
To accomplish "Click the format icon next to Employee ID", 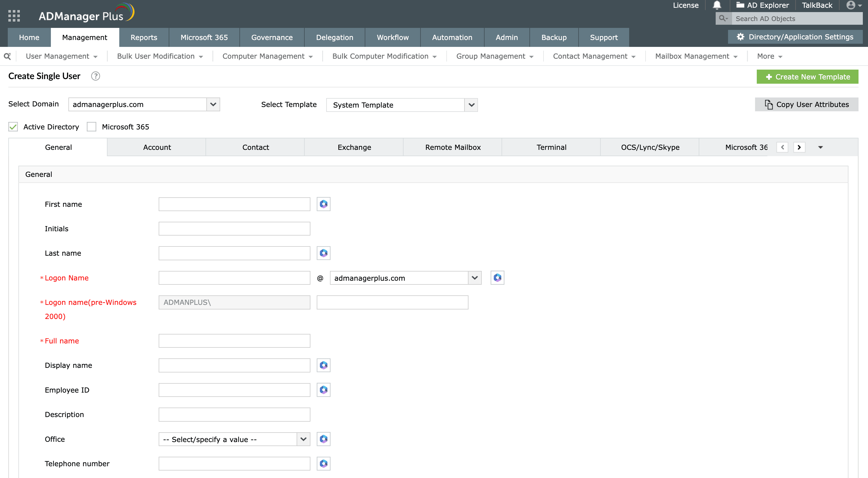I will click(x=323, y=390).
